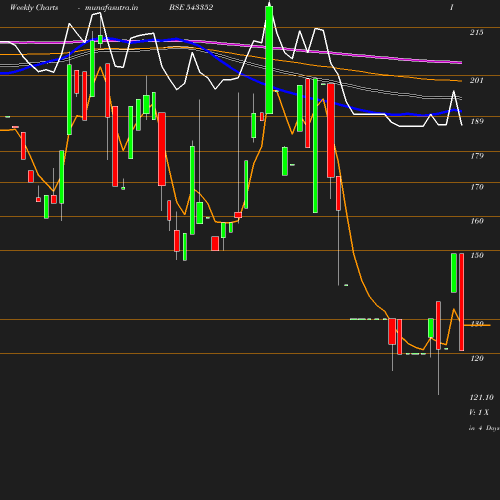Click the 120 price axis label

click(477, 358)
